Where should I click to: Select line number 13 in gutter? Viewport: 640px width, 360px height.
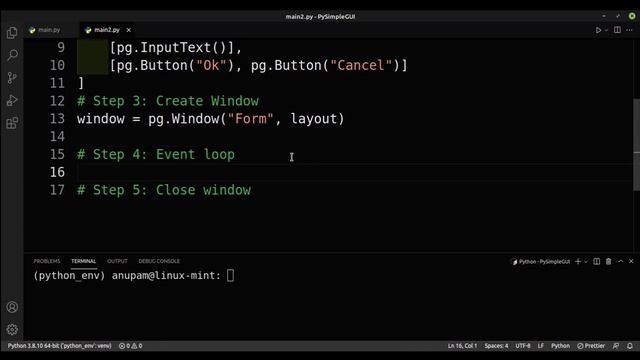[x=57, y=119]
